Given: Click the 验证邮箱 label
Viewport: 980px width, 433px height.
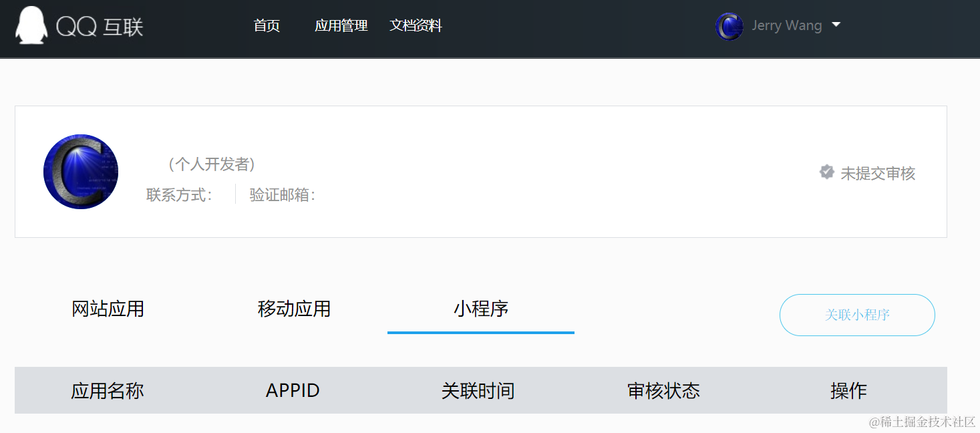Looking at the screenshot, I should [x=283, y=195].
